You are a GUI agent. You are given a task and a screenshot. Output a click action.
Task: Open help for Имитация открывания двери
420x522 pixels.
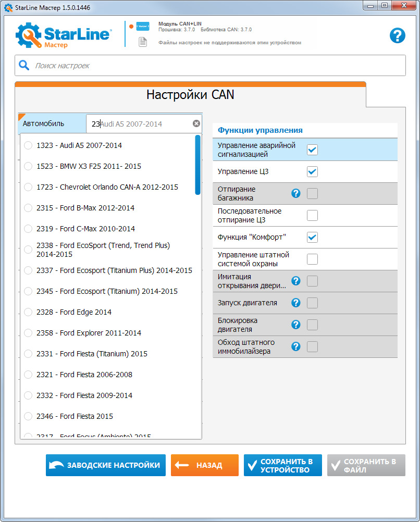(296, 281)
